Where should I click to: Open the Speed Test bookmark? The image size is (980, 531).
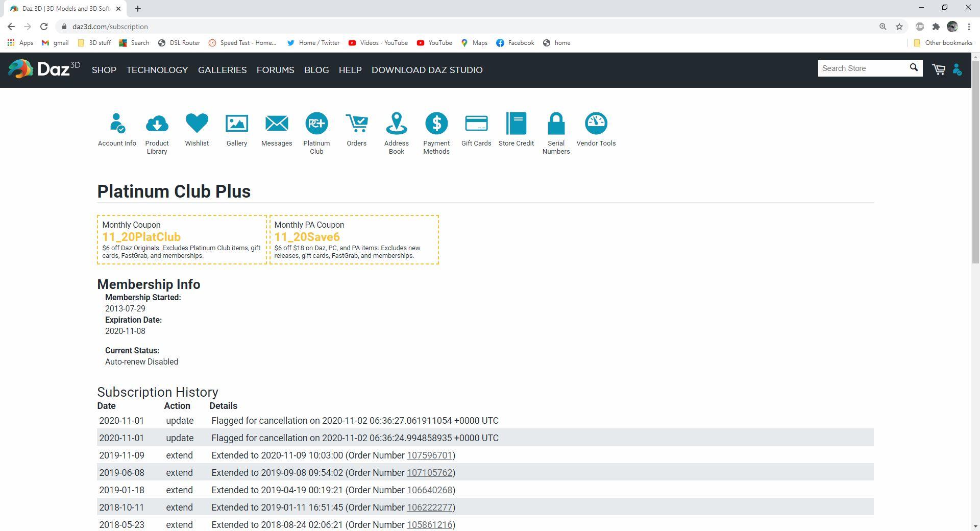pyautogui.click(x=242, y=43)
